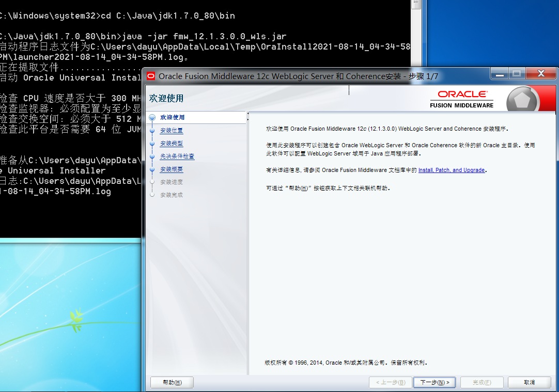Viewport: 559px width, 392px height.
Task: Click 下一步(N) to continue
Action: point(434,382)
